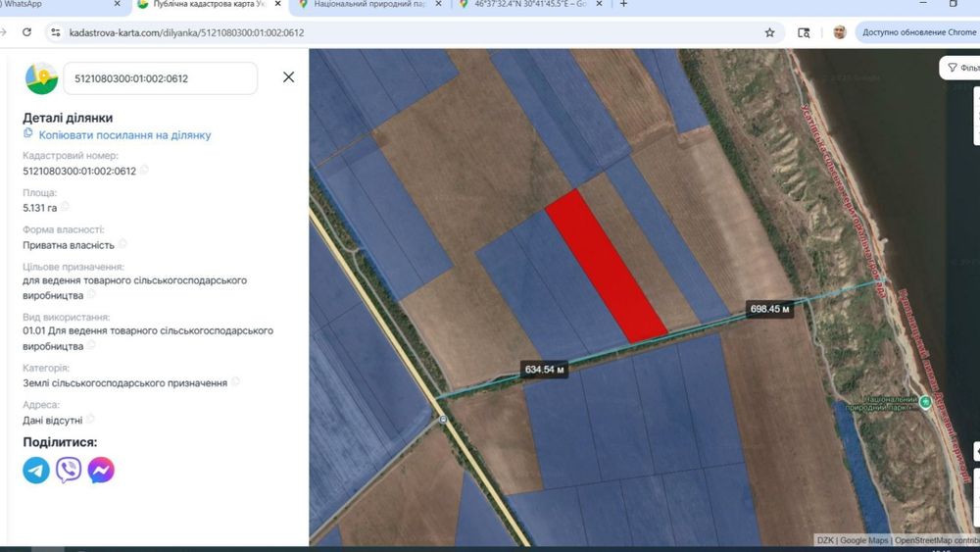Share the parcel via Messenger
This screenshot has height=552, width=980.
[101, 470]
